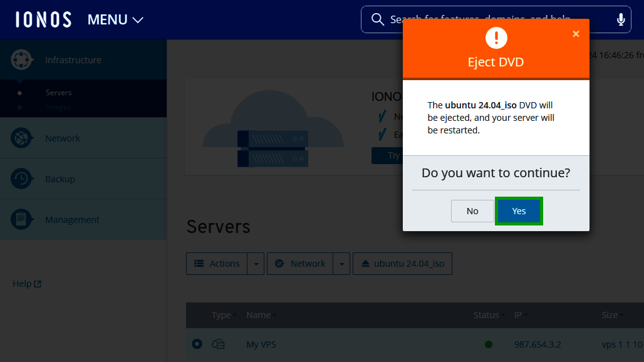Expand the Actions dropdown arrow
This screenshot has height=362, width=644.
pyautogui.click(x=256, y=264)
